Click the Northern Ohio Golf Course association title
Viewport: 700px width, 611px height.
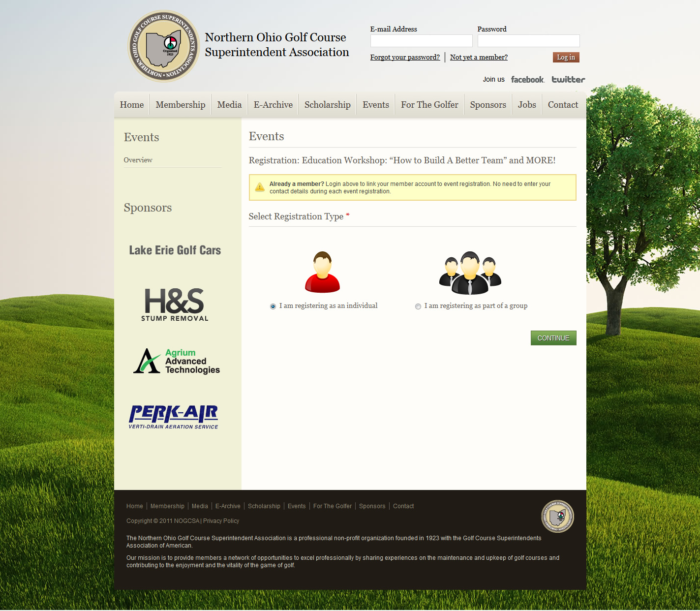277,45
